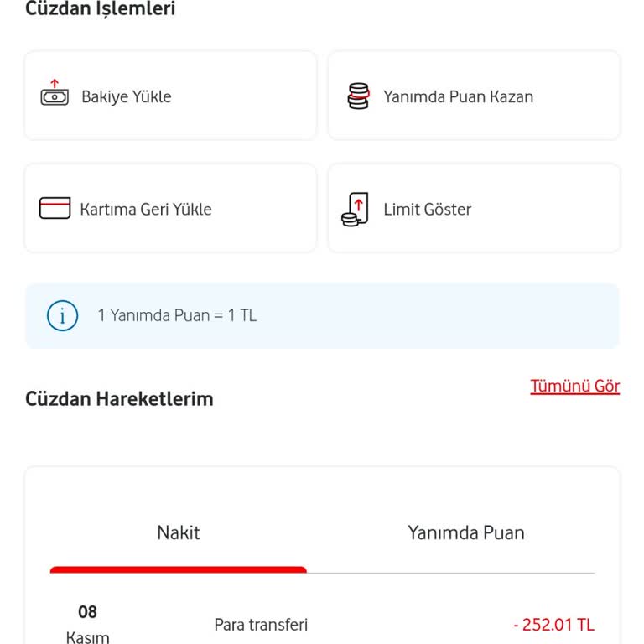Click '1 Yanımda Puan = 1 TL' text
Image resolution: width=644 pixels, height=644 pixels.
tap(177, 315)
